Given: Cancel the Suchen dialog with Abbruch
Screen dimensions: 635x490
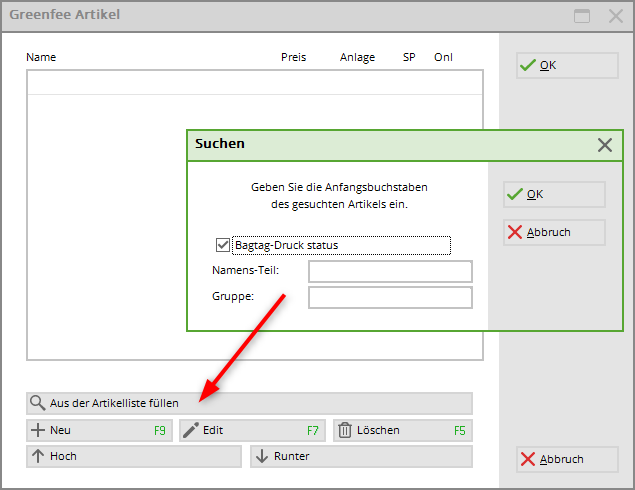Looking at the screenshot, I should [x=553, y=232].
